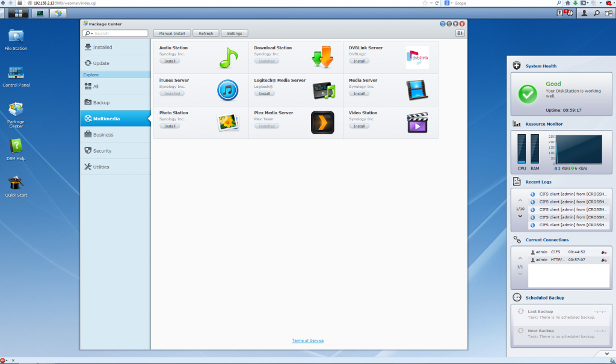Click the Photo Station flower icon
Image resolution: width=616 pixels, height=364 pixels.
228,123
